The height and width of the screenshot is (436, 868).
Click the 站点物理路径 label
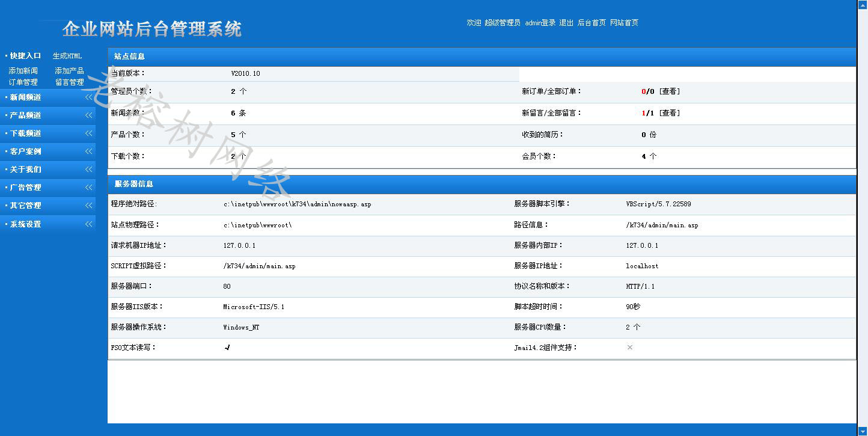(136, 225)
